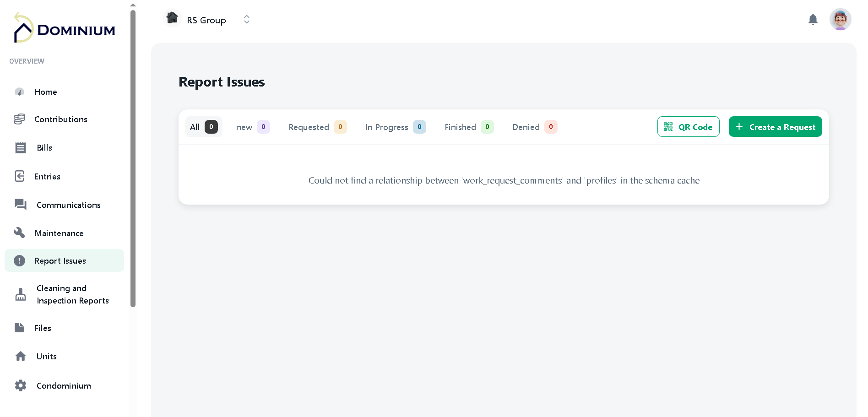Open the Contributions section icon
Viewport: 868px width, 417px height.
coord(20,119)
